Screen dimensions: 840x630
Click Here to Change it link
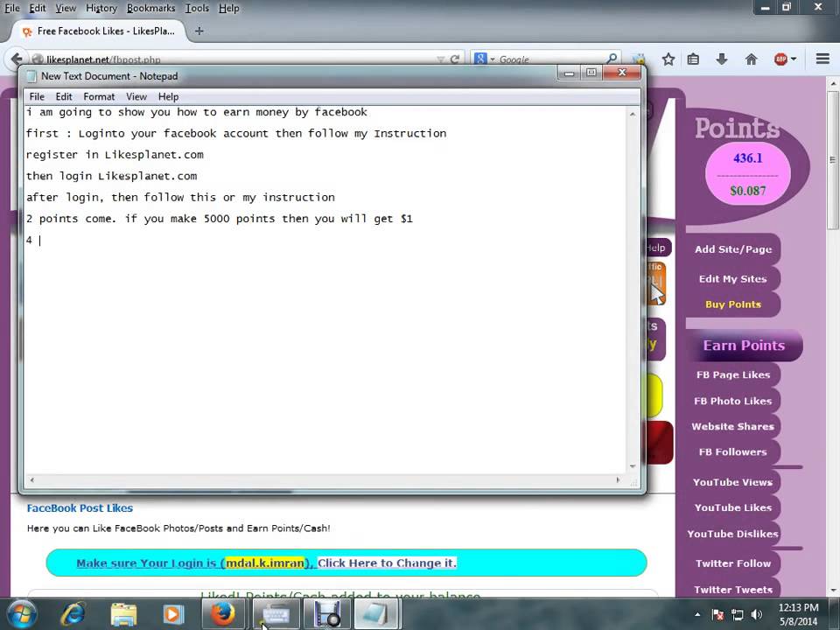[387, 563]
